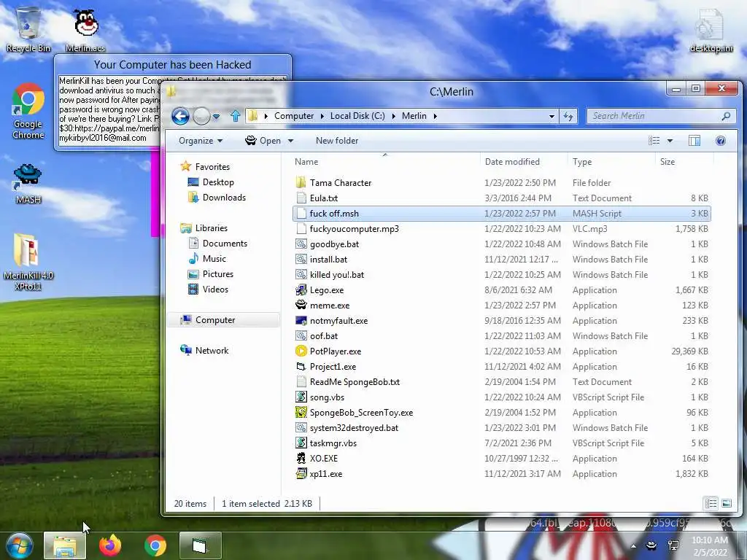Sort files by the Type column
Image resolution: width=747 pixels, height=560 pixels.
pos(612,161)
